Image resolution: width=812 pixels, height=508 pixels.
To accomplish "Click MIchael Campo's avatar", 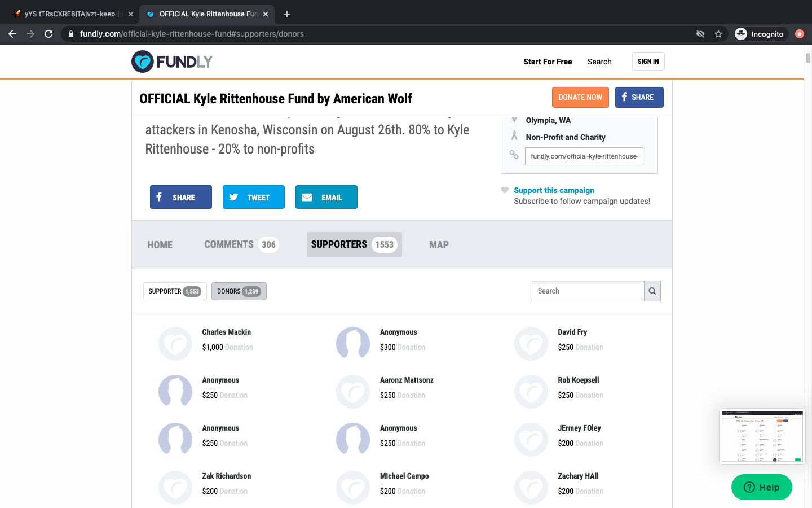I will [x=353, y=487].
